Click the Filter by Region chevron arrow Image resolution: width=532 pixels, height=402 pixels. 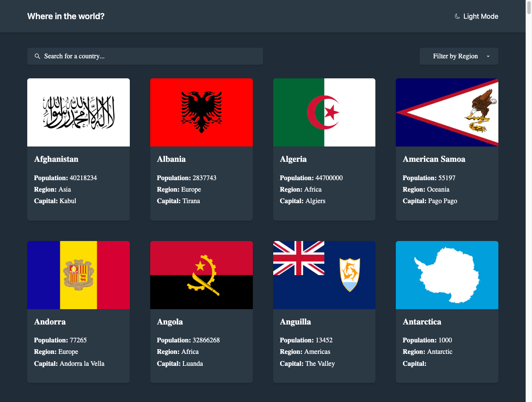pos(488,56)
